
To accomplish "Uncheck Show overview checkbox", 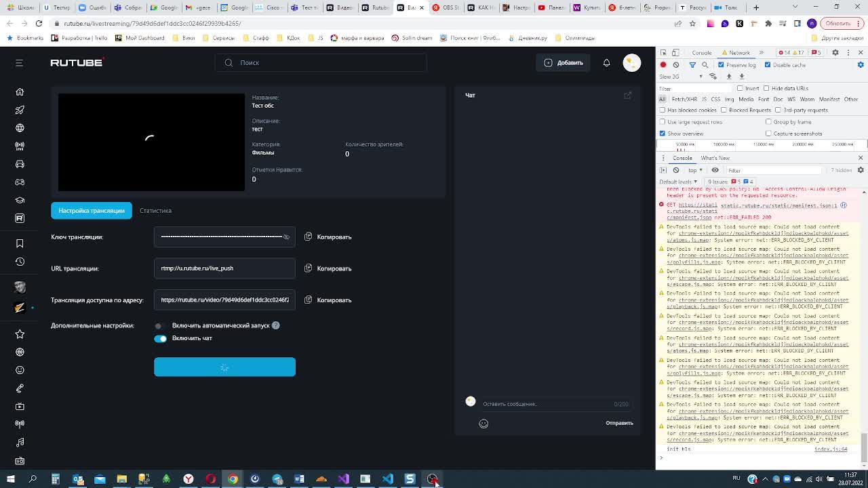I will tap(663, 134).
